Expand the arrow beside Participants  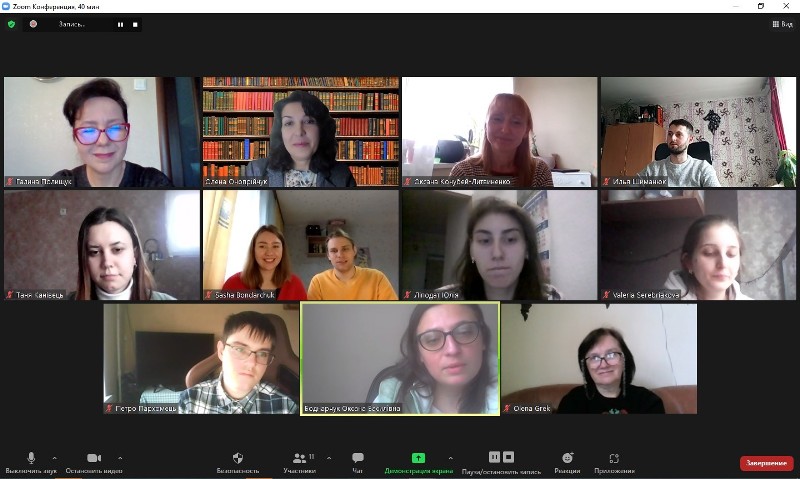[329, 458]
